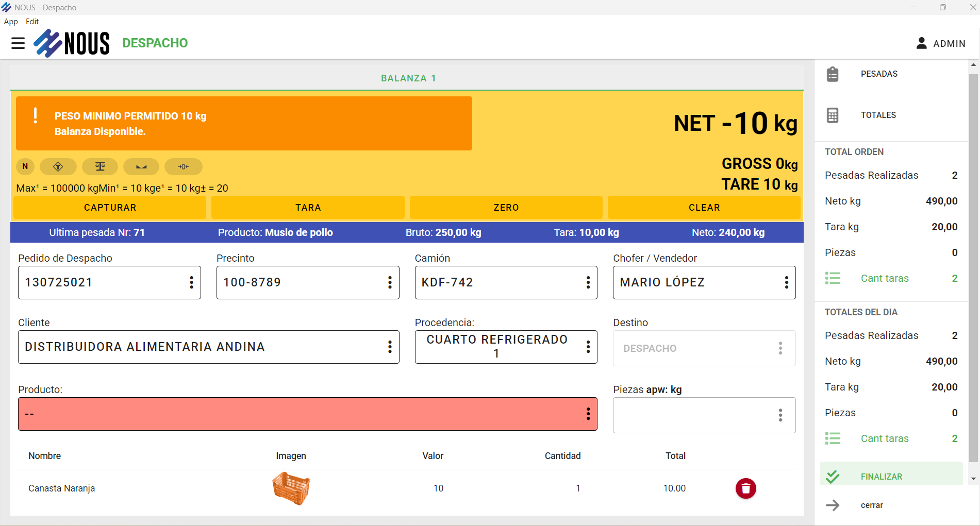
Task: Open Pesadas from the clipboard icon
Action: pos(833,74)
